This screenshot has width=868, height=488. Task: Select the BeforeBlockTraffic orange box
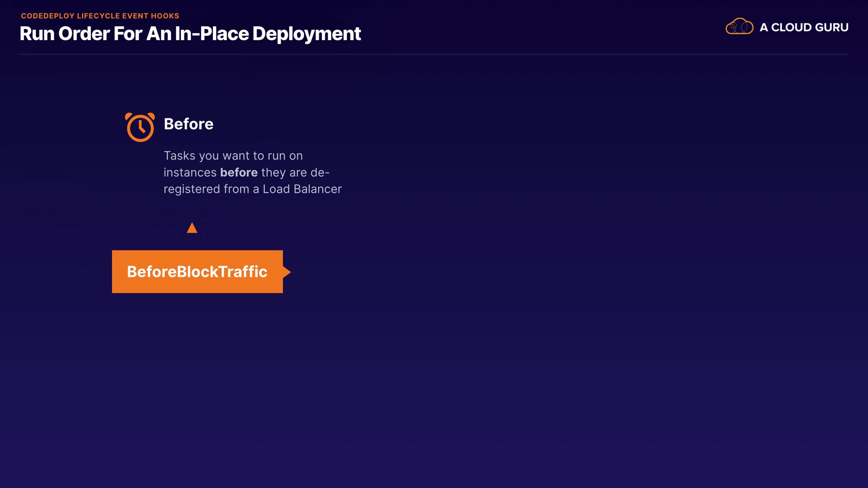(197, 272)
